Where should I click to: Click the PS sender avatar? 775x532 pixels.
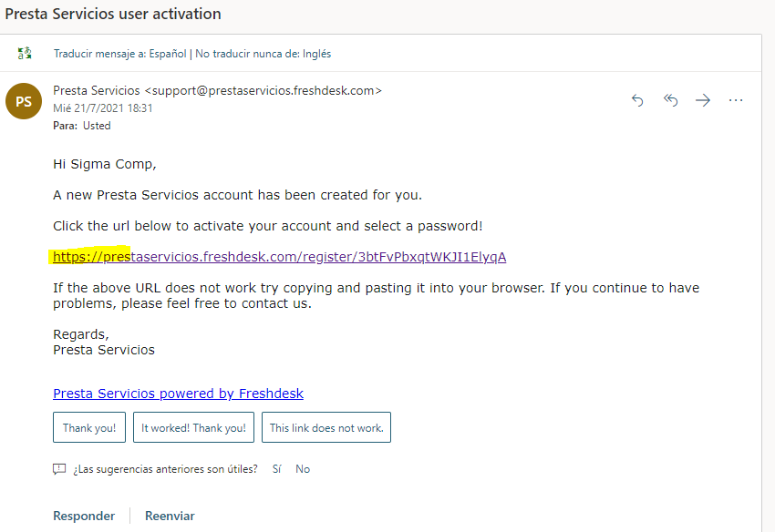click(24, 101)
